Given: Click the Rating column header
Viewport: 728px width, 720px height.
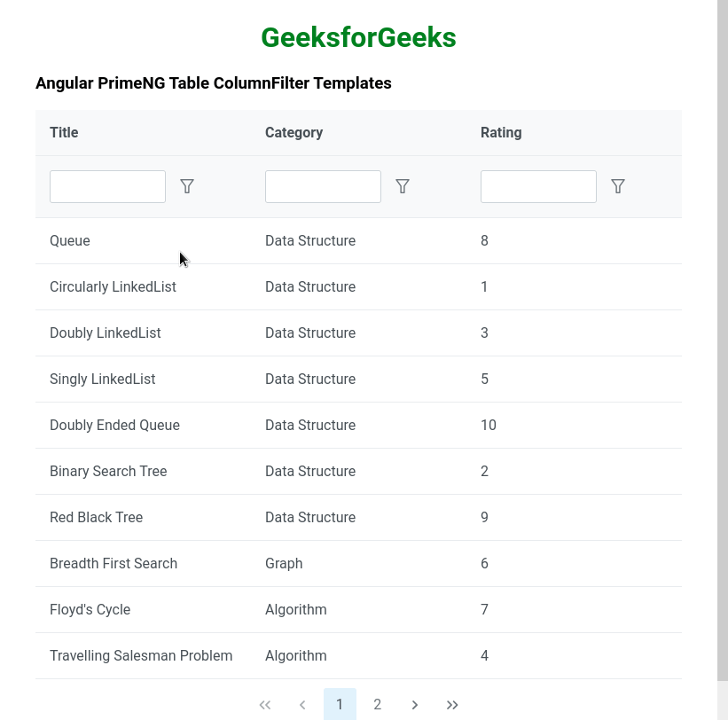Looking at the screenshot, I should [501, 133].
